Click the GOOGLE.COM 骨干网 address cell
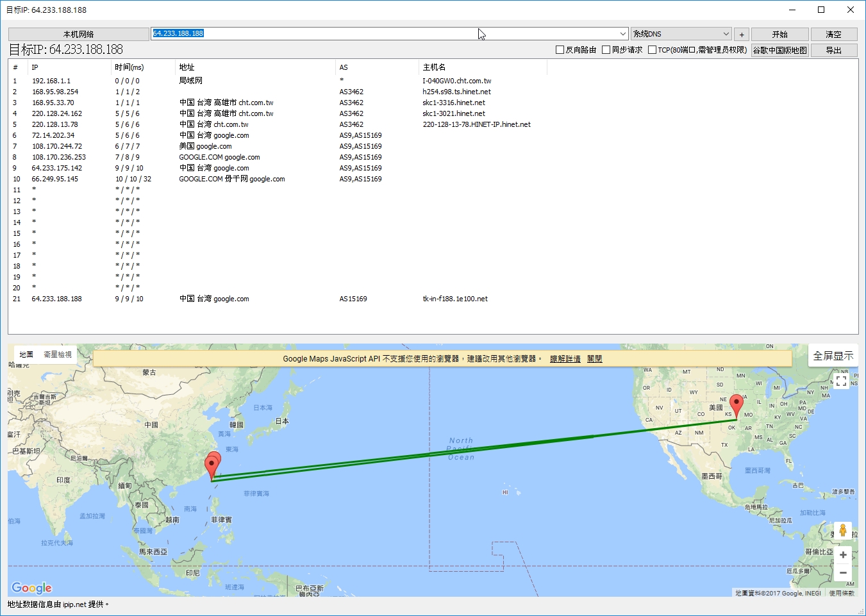Image resolution: width=866 pixels, height=616 pixels. [232, 179]
